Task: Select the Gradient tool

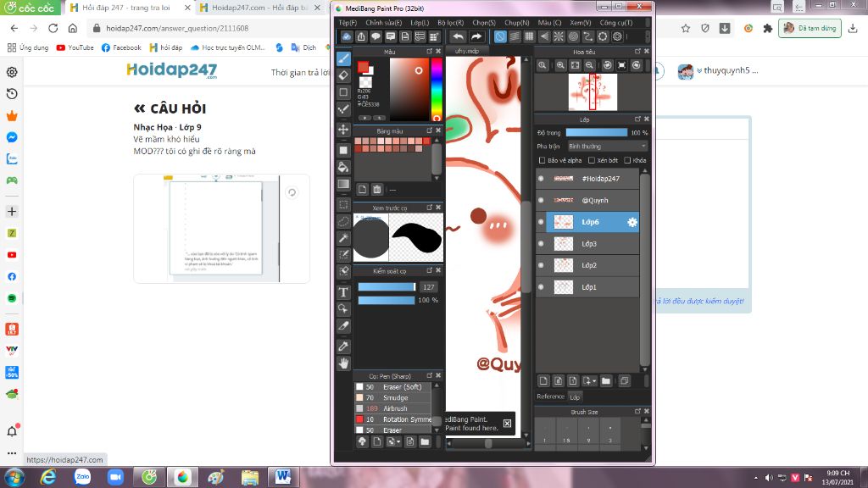Action: [343, 184]
